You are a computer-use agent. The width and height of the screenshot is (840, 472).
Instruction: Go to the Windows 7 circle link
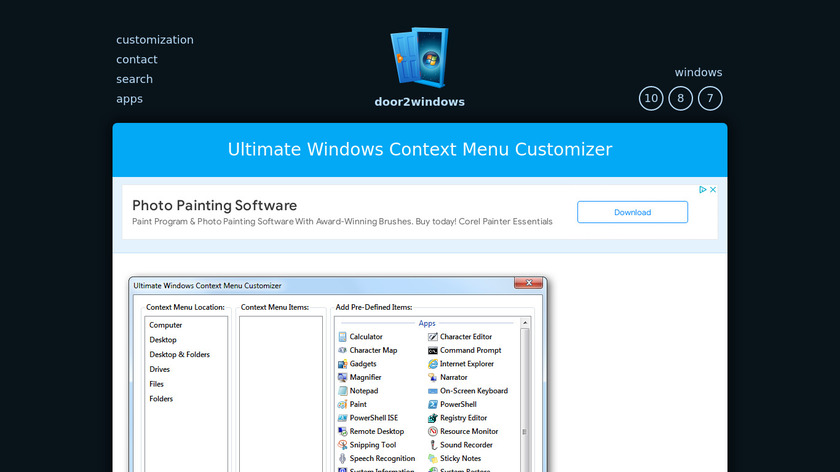point(710,98)
